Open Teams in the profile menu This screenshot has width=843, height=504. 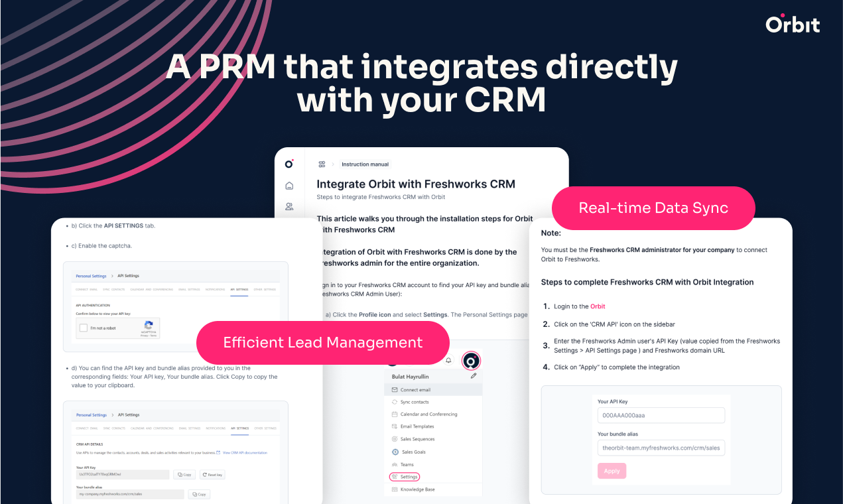click(433, 464)
